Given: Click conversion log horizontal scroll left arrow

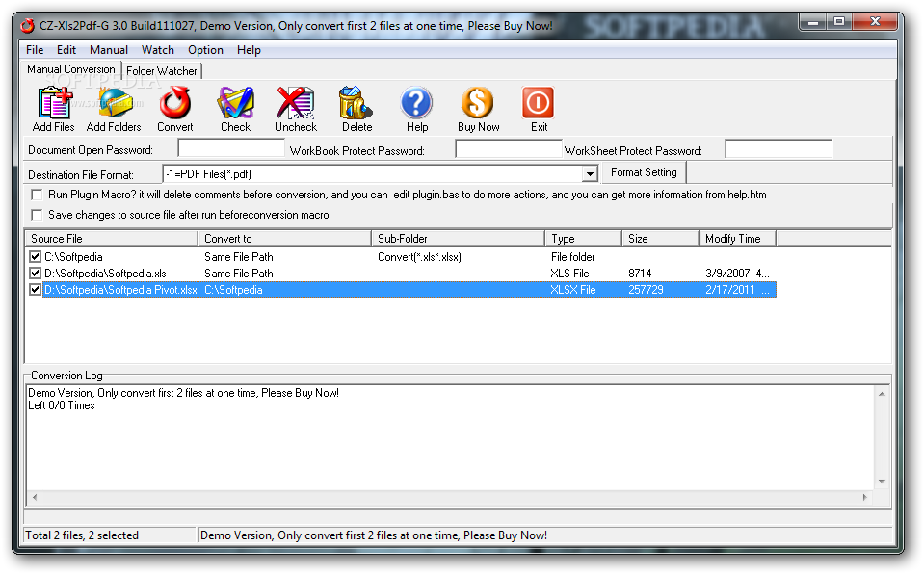Looking at the screenshot, I should 36,497.
